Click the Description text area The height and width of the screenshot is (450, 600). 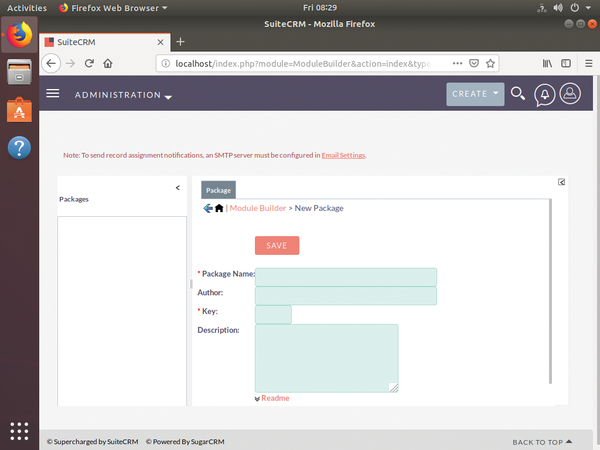point(327,358)
